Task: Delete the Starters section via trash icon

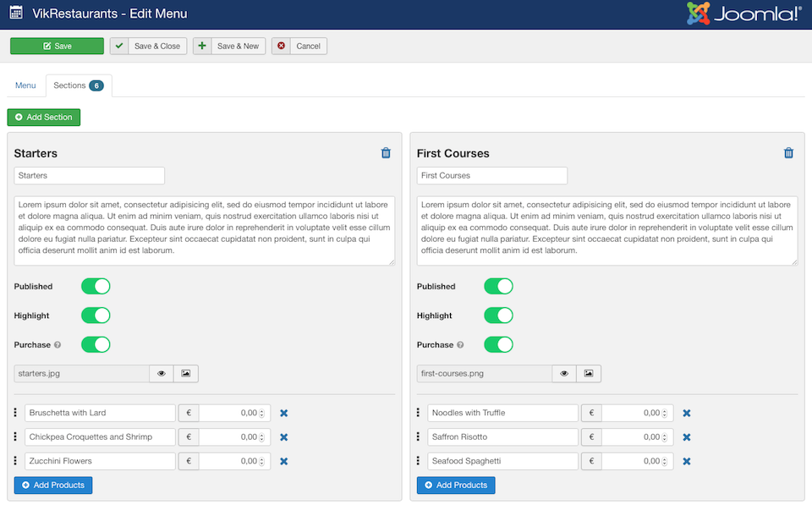Action: point(386,153)
